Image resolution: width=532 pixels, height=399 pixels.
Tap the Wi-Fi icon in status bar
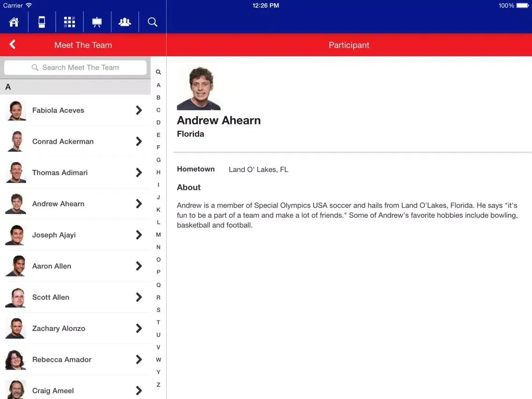[29, 5]
